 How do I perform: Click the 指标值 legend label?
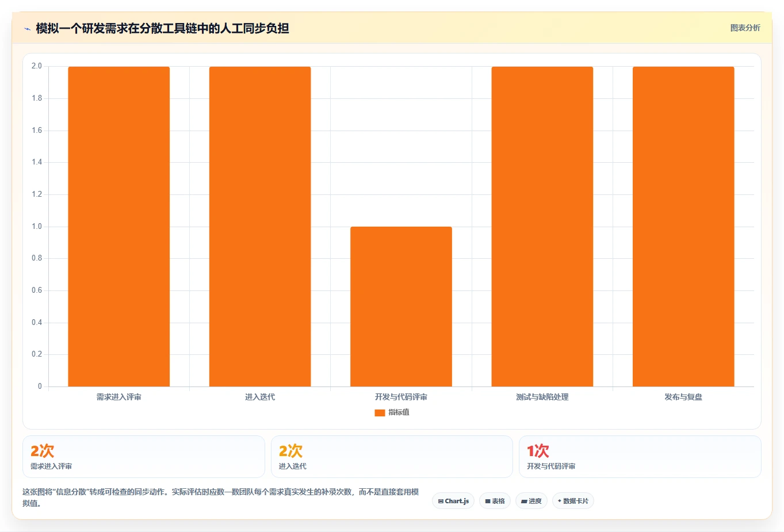399,412
